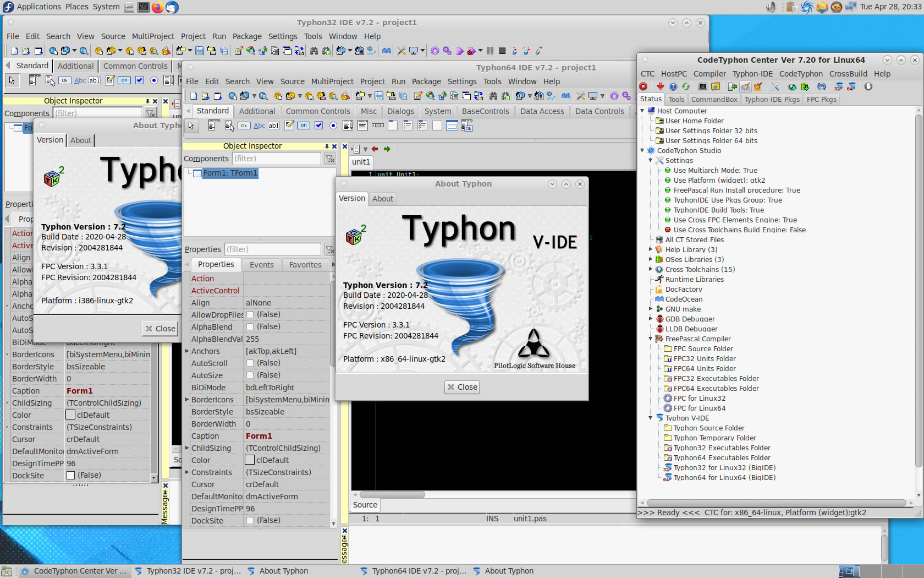Launch Typhon32 via the red 32 toolbar icon

coord(838,86)
